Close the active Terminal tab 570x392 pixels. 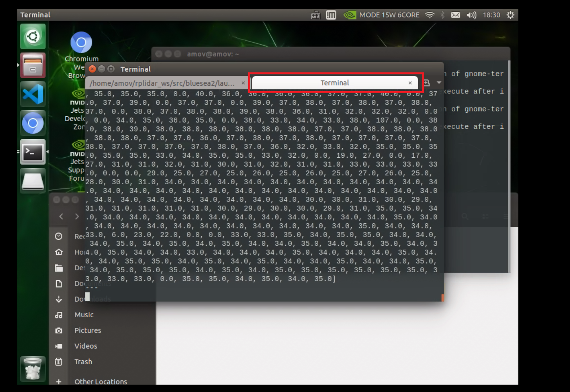(410, 83)
